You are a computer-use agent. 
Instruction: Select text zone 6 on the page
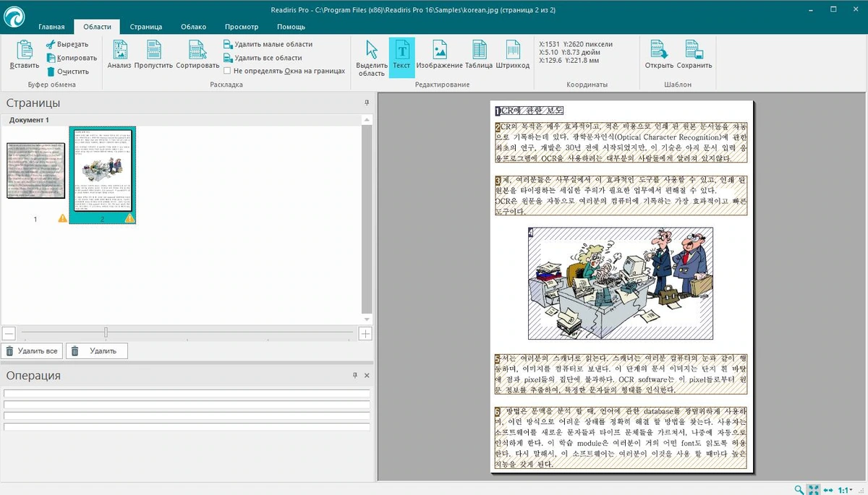point(621,437)
